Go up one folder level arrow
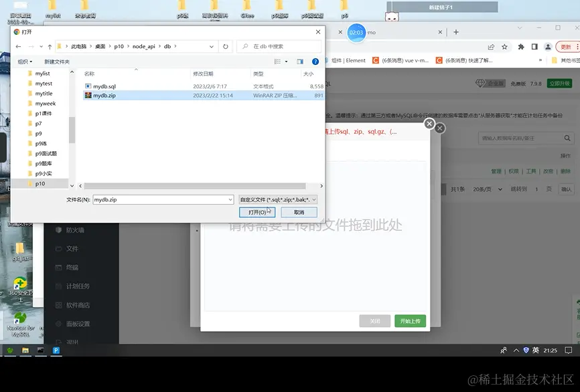This screenshot has height=392, width=580. (x=50, y=47)
